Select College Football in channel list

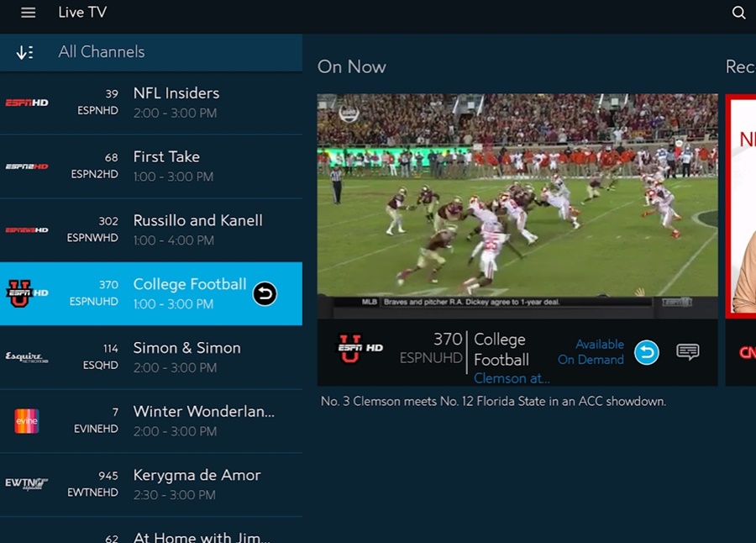pos(151,293)
